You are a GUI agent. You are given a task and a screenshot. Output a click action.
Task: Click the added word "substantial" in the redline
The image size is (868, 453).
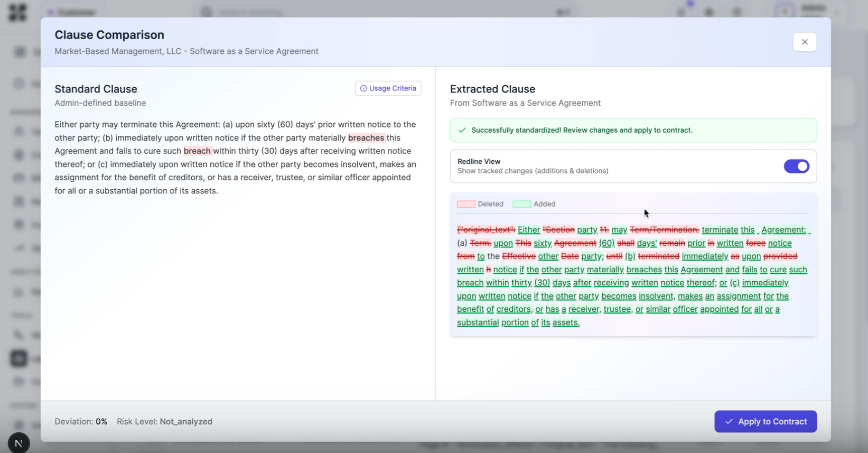[x=478, y=322]
